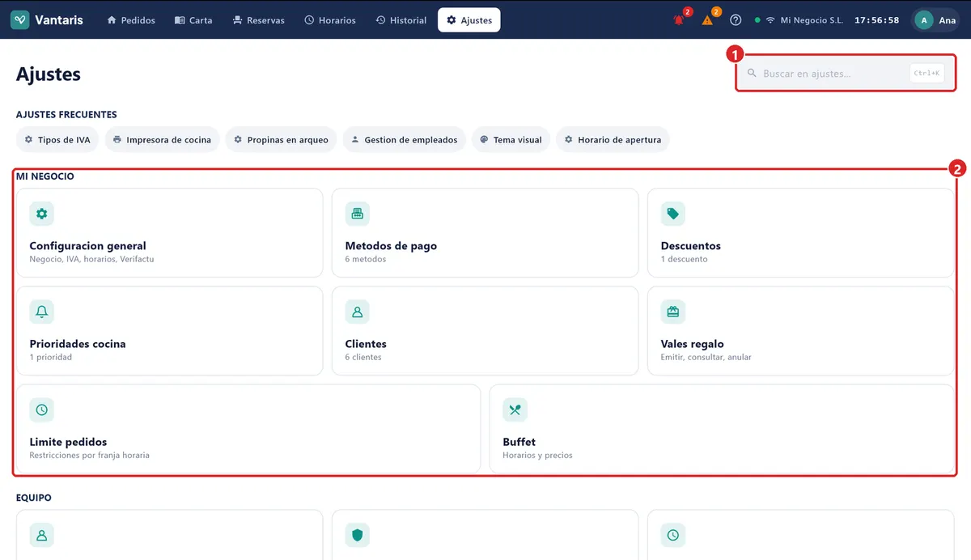Open the Clientes card title
The image size is (971, 560).
(x=367, y=344)
